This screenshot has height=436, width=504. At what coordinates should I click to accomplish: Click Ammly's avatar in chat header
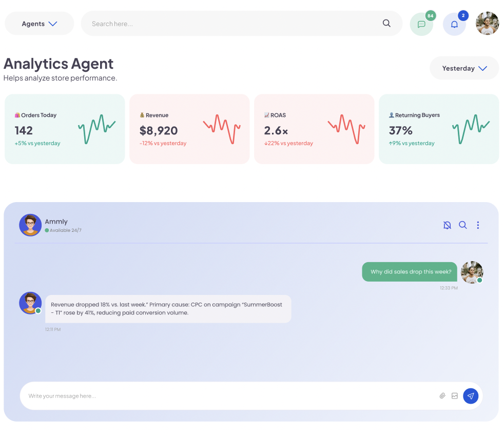(30, 225)
